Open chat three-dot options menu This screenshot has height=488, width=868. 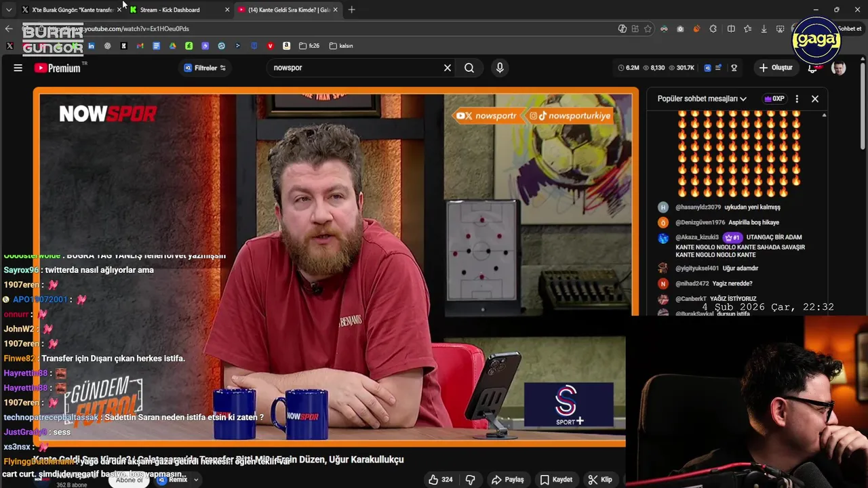tap(797, 99)
